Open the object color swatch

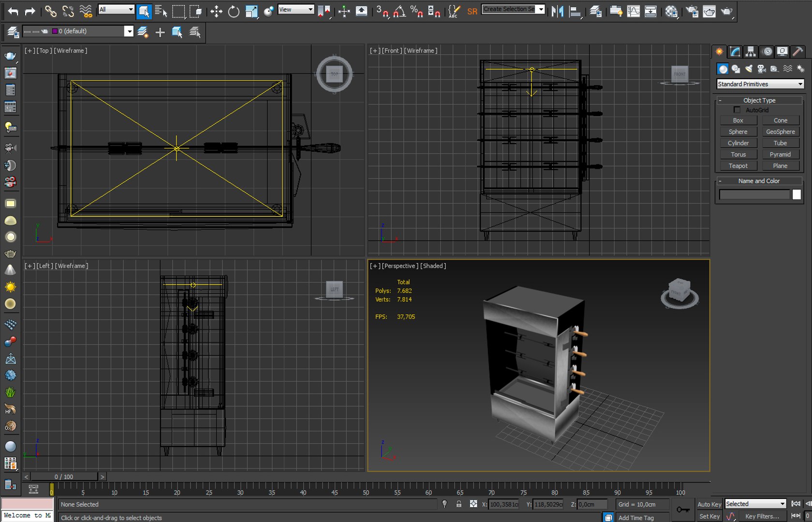click(x=797, y=194)
